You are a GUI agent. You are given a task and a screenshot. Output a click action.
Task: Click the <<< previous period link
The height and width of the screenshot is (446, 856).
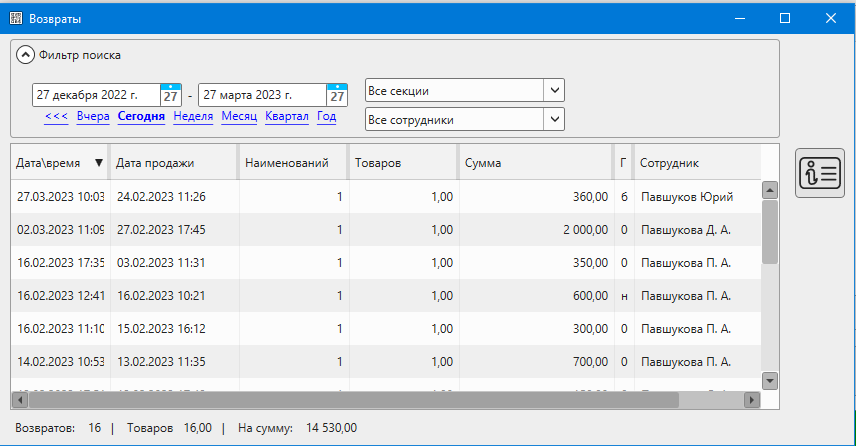[56, 116]
